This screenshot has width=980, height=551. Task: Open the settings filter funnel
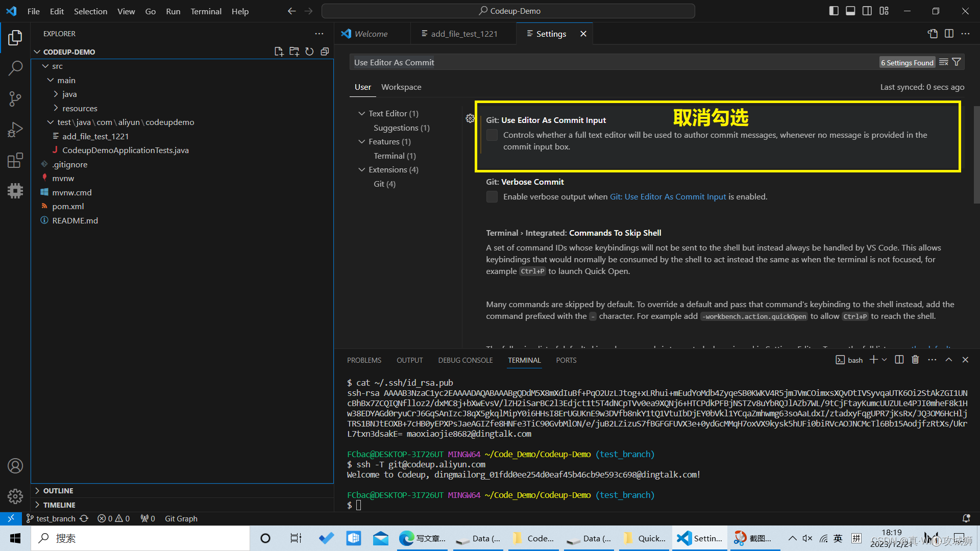pos(957,62)
